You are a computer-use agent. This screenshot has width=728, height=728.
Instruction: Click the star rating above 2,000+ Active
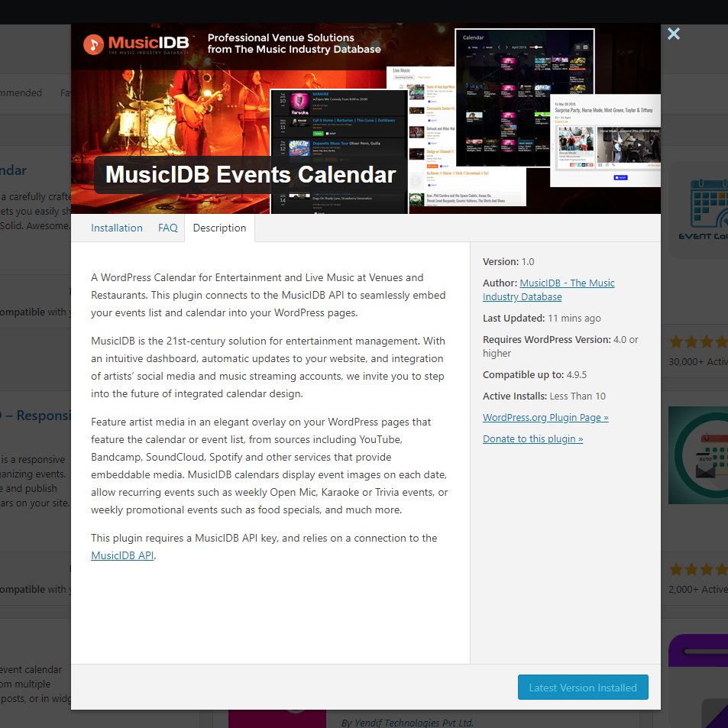pos(697,570)
